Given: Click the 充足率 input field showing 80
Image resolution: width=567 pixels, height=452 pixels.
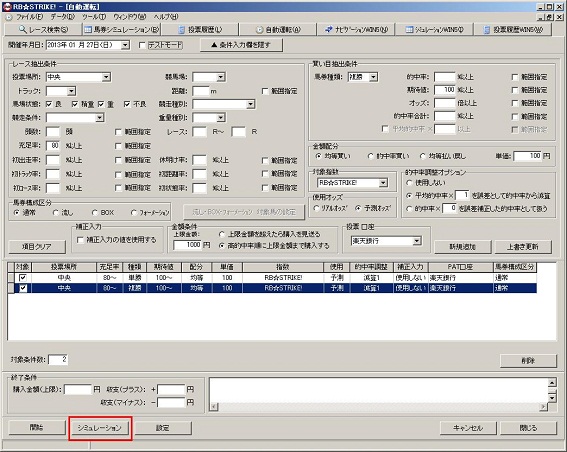Looking at the screenshot, I should click(x=53, y=146).
